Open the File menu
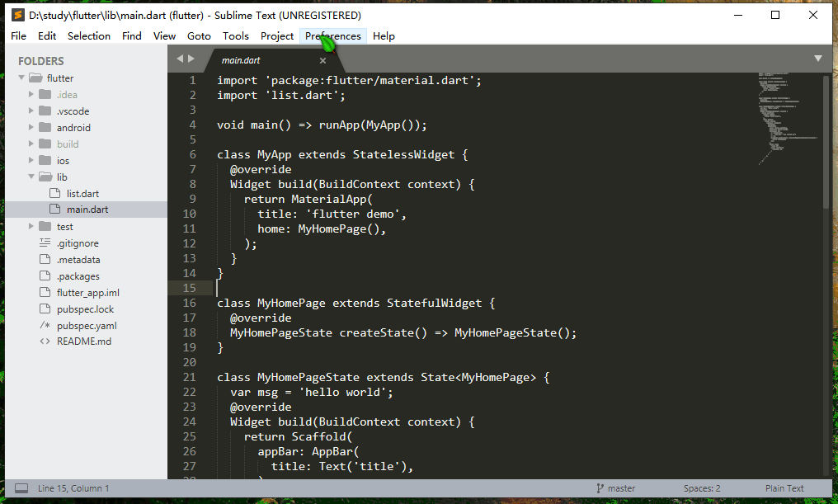 18,35
